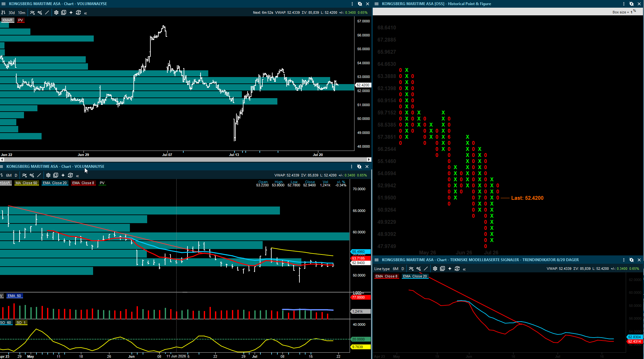Open the 6M period selector in the Trendindikator chart

[395, 269]
